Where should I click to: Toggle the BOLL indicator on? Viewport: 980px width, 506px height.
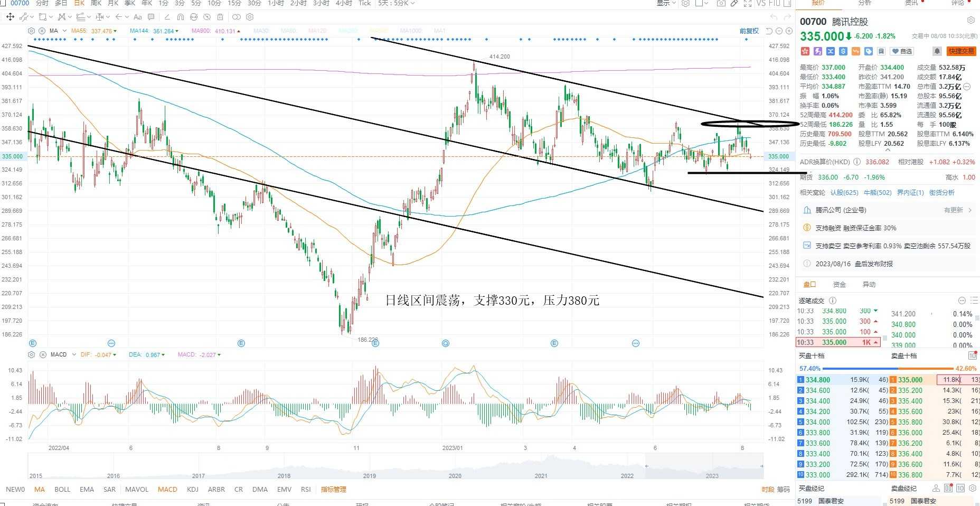coord(62,489)
